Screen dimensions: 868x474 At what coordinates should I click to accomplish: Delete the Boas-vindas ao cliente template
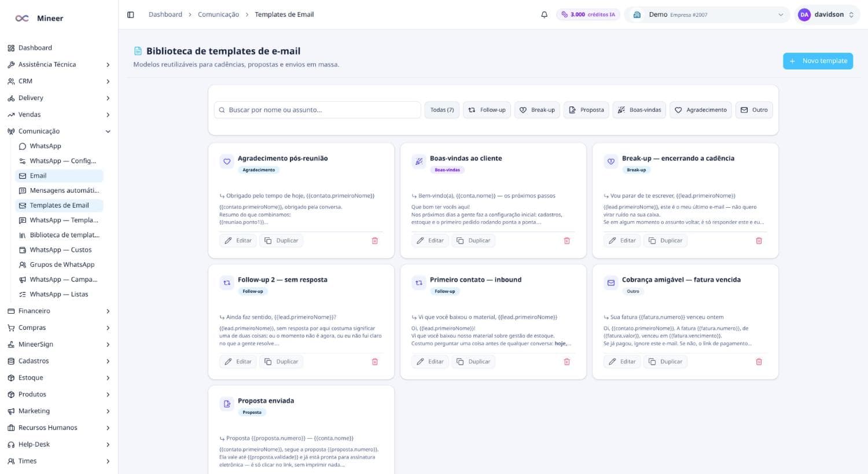point(567,241)
